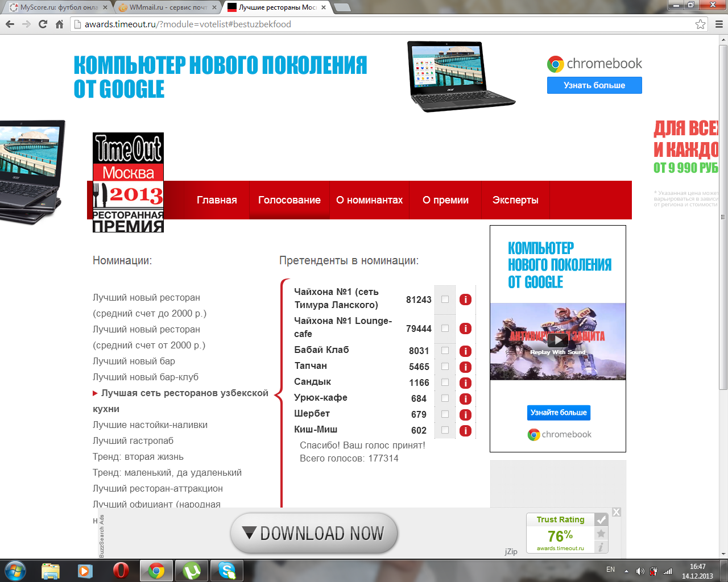Viewport: 728px width, 582px height.
Task: Click the Time Out Москва logo
Action: click(x=128, y=182)
